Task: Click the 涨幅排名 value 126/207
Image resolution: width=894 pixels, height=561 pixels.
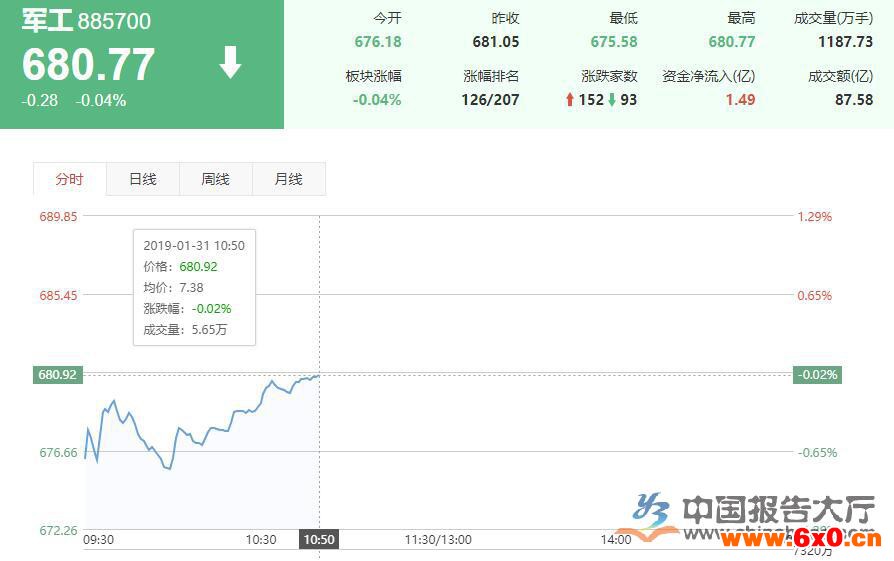Action: tap(491, 100)
